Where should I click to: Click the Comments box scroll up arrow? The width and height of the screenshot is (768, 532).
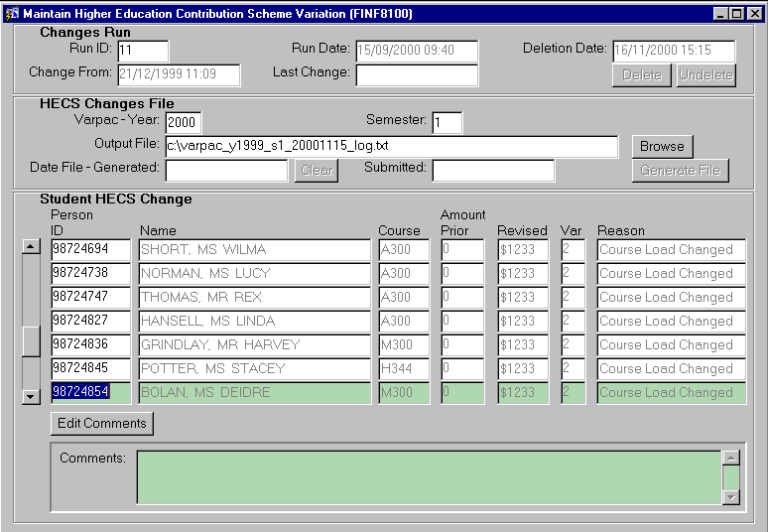click(732, 459)
